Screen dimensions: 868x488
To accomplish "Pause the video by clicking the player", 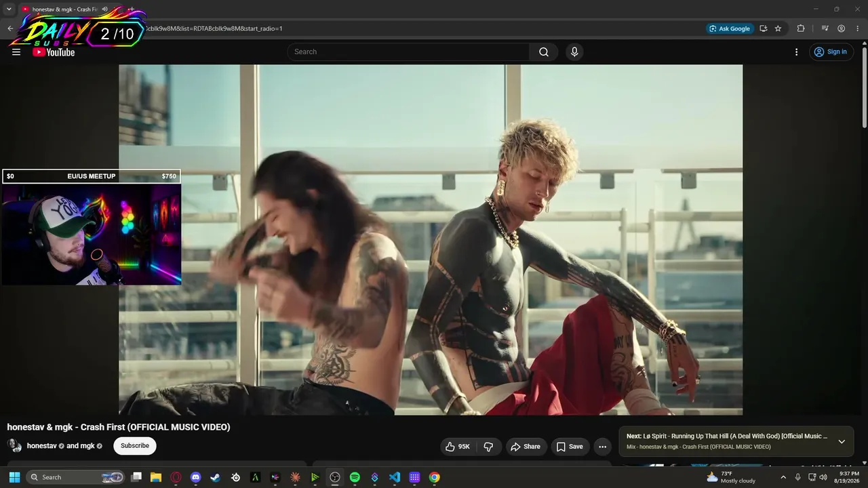I will 431,240.
